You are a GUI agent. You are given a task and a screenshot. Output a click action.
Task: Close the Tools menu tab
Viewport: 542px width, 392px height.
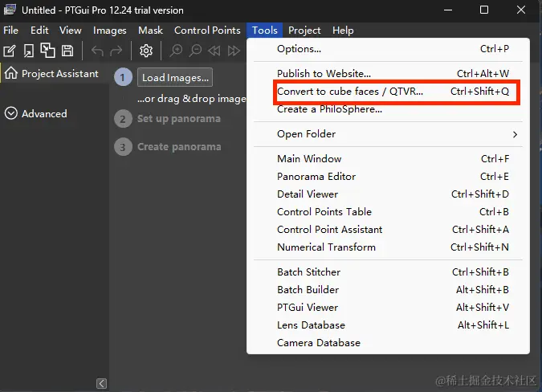(264, 31)
